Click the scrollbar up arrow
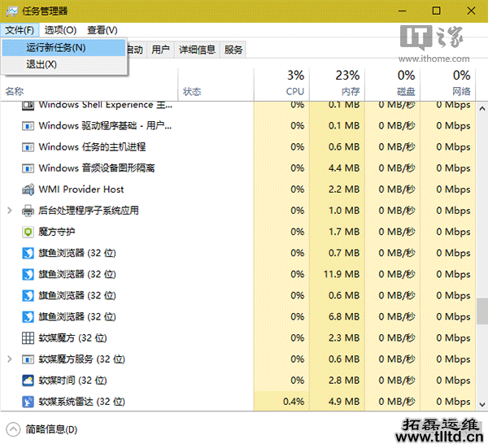The width and height of the screenshot is (488, 448). [482, 109]
